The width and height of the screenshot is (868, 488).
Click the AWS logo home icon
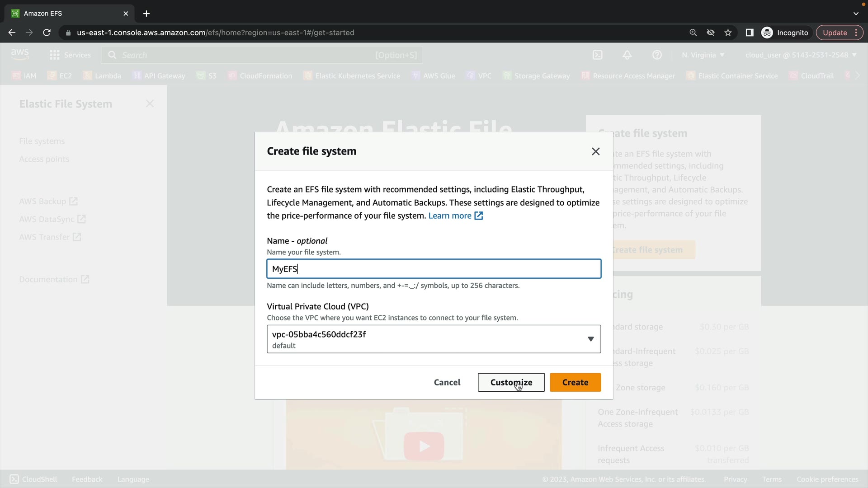[x=20, y=54]
